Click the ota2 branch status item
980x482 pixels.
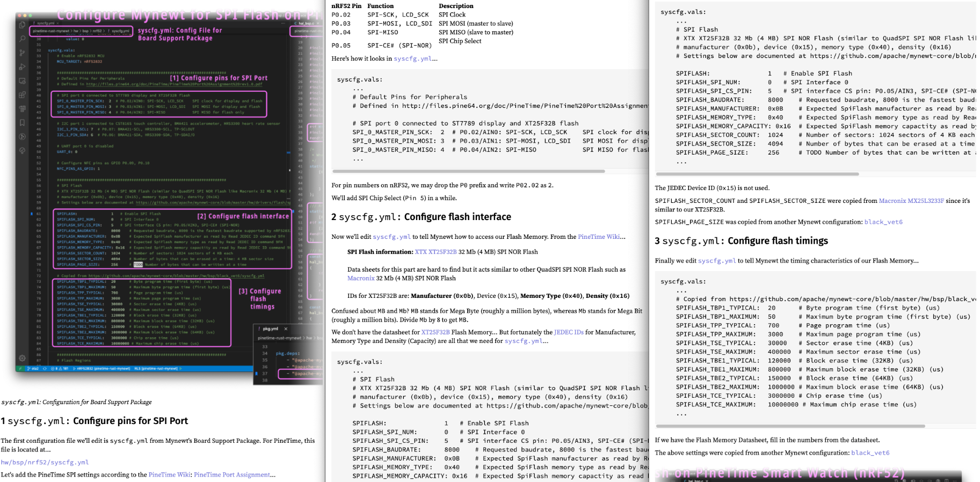coord(33,369)
